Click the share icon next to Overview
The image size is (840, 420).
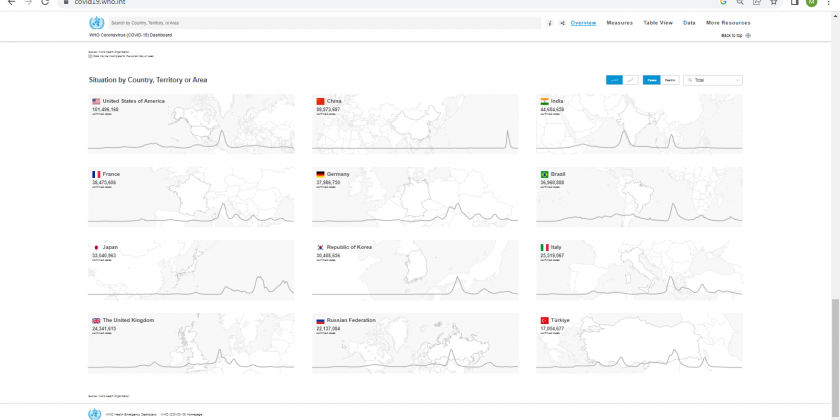562,23
